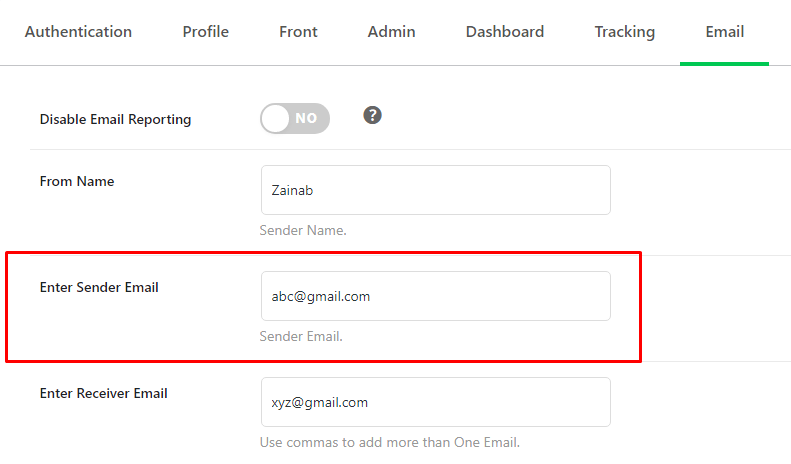Focus the sender email field with abc@gmail.com
Screen dimensions: 791x464
[x=436, y=296]
